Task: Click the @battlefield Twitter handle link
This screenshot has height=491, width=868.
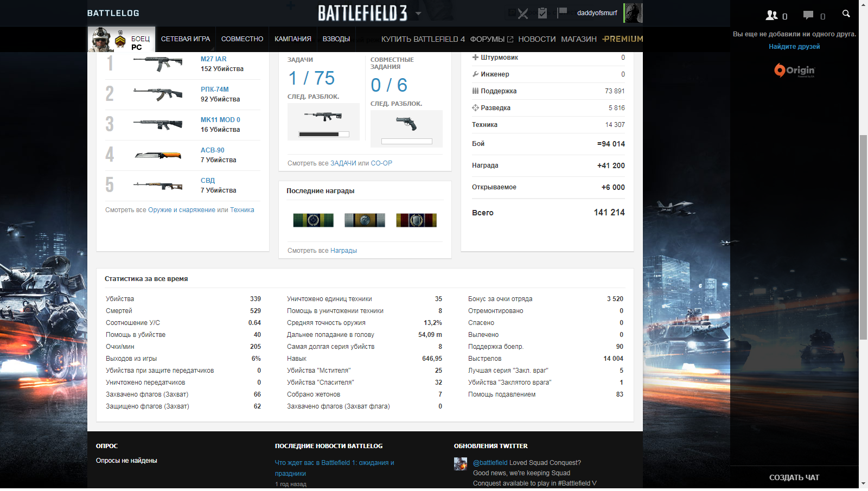Action: 490,463
